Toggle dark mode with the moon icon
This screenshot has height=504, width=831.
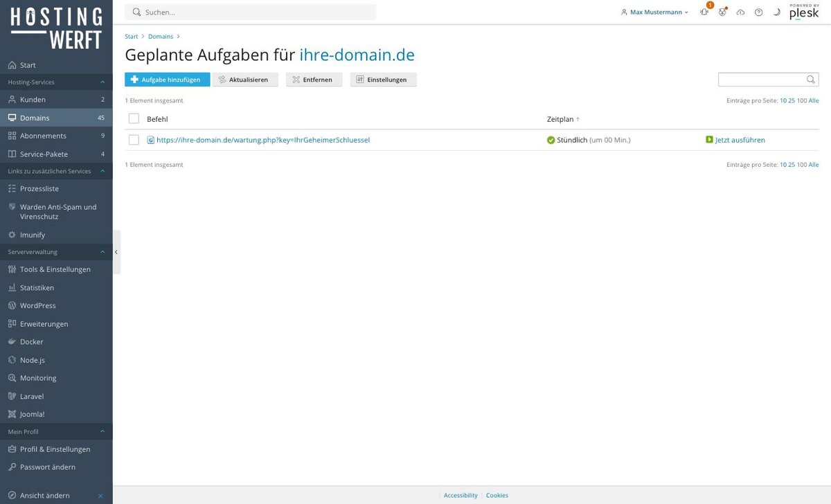tap(776, 12)
